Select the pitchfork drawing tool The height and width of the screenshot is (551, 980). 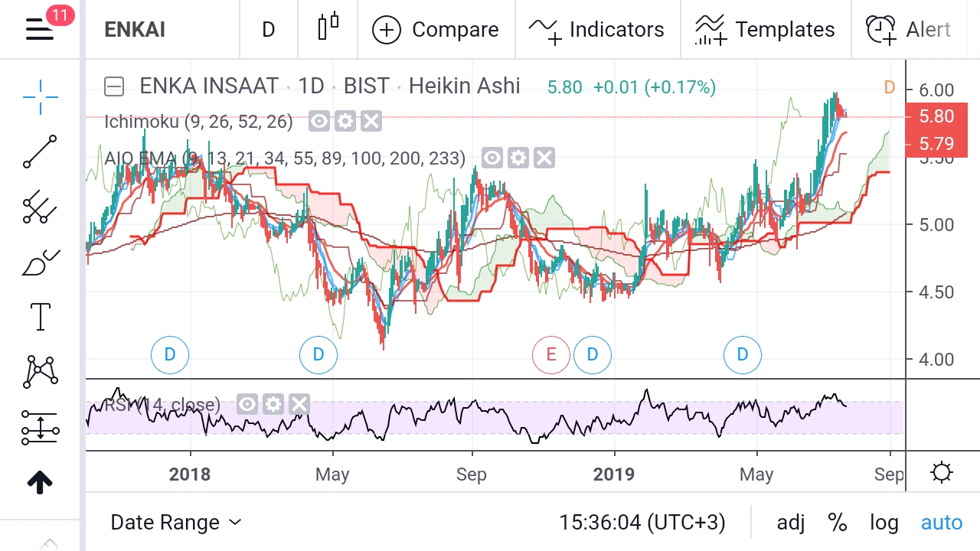click(40, 206)
